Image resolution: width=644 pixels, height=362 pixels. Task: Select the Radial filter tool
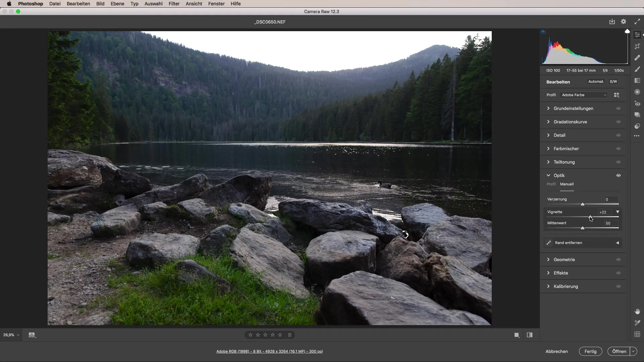637,92
